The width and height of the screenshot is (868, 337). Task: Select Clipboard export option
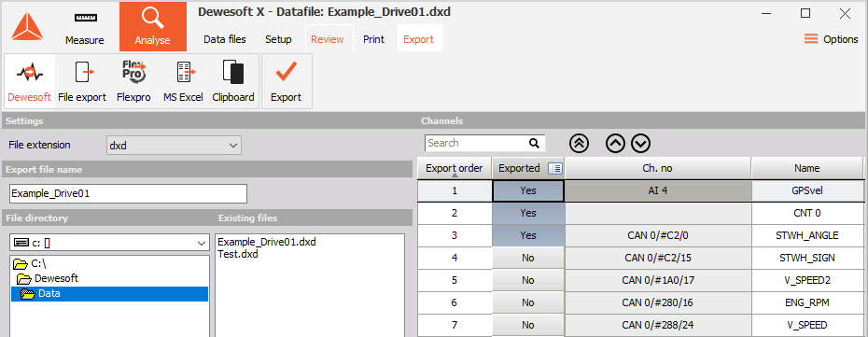[x=233, y=81]
